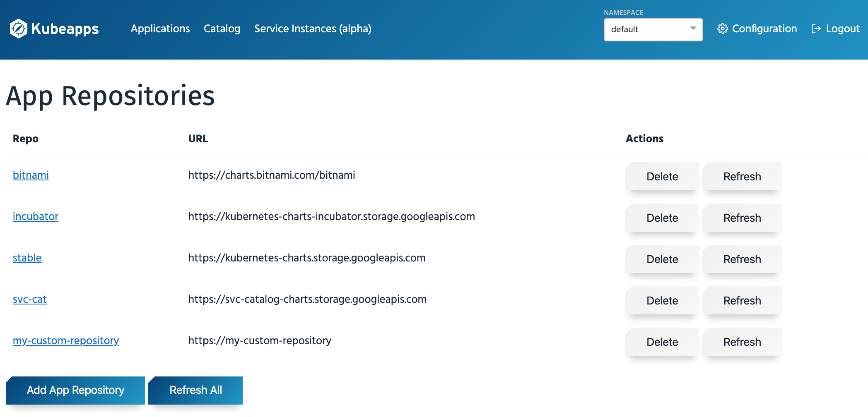
Task: Click the Logout arrow icon
Action: 815,29
